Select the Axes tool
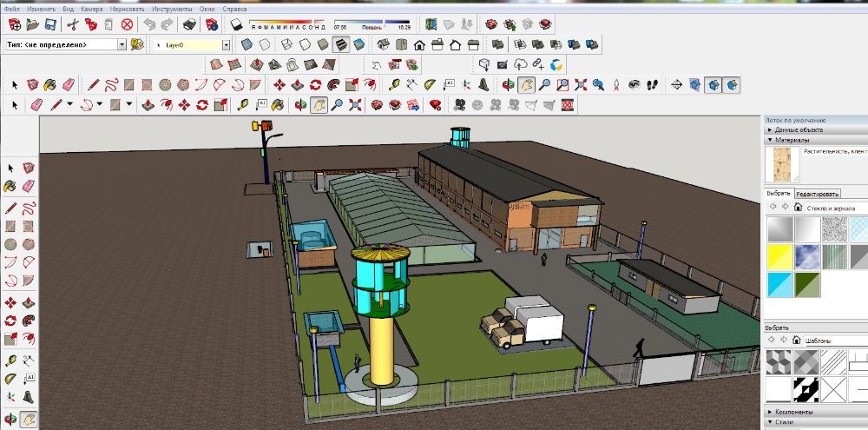Screen dimensions: 868x430 click(467, 85)
